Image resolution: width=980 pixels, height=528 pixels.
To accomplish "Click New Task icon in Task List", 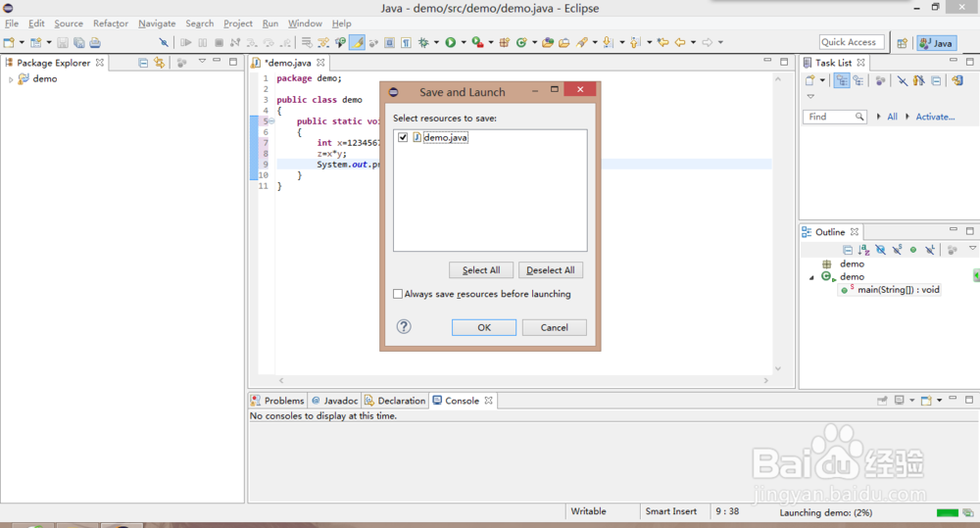I will tap(810, 80).
